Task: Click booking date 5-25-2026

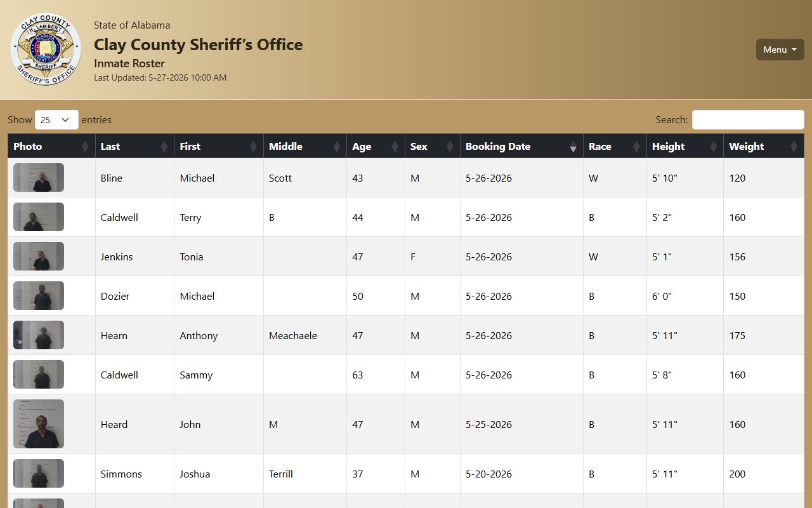Action: tap(488, 424)
